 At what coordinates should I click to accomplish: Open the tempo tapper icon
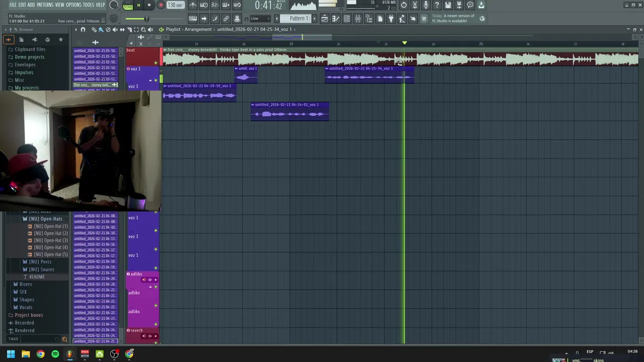[402, 19]
